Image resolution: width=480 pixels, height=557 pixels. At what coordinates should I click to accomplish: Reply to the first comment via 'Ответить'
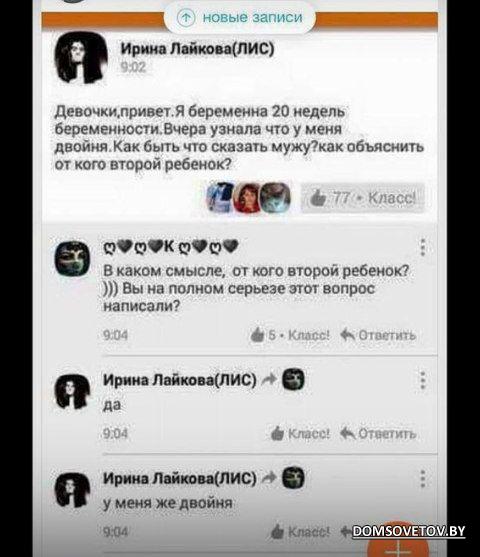pos(378,335)
